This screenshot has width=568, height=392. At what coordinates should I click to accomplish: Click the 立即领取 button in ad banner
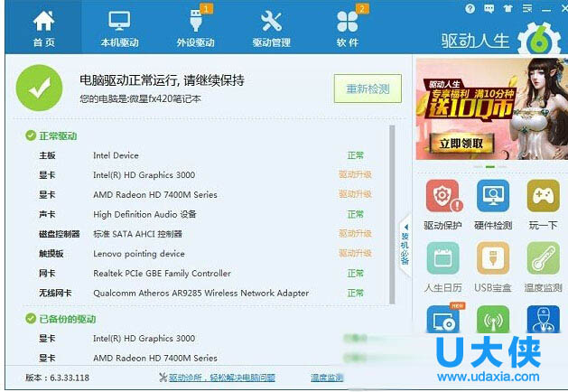(461, 143)
